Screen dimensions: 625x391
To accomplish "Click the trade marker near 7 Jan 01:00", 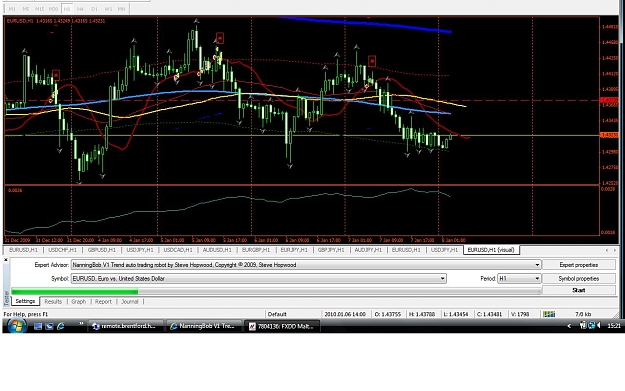I will pyautogui.click(x=372, y=61).
